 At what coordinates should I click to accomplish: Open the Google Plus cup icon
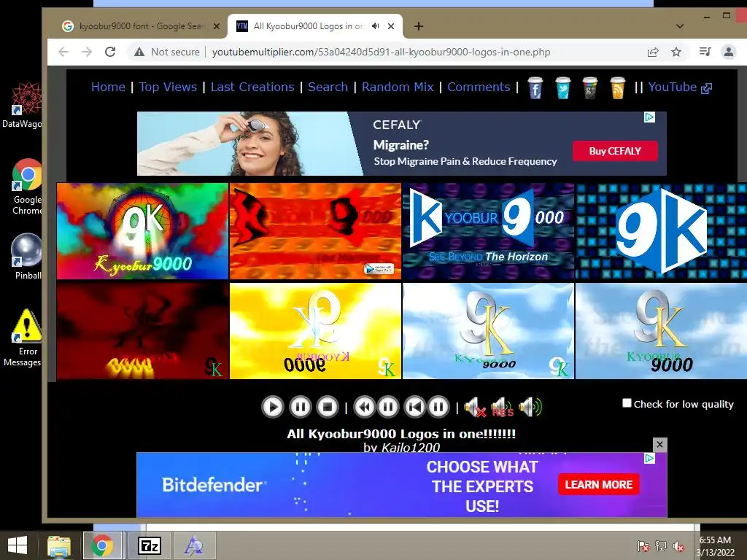tap(589, 87)
